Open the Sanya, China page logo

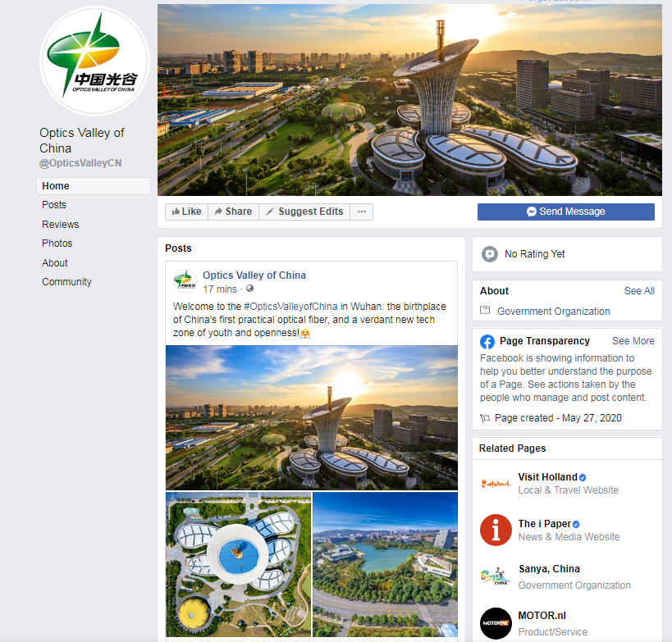point(496,576)
